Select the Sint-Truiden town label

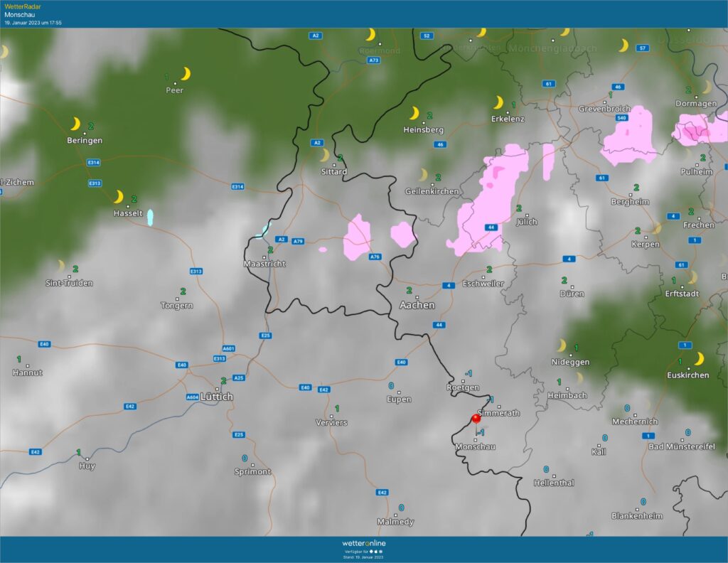[69, 283]
